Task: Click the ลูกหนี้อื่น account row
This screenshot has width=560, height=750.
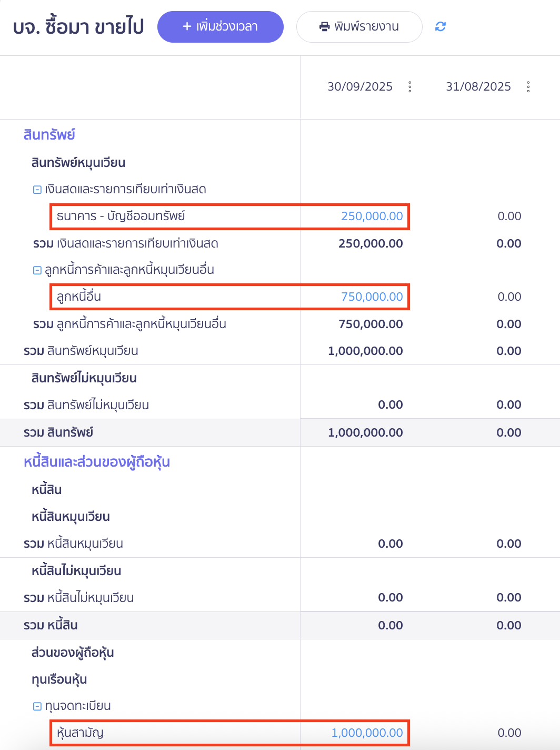Action: click(79, 297)
